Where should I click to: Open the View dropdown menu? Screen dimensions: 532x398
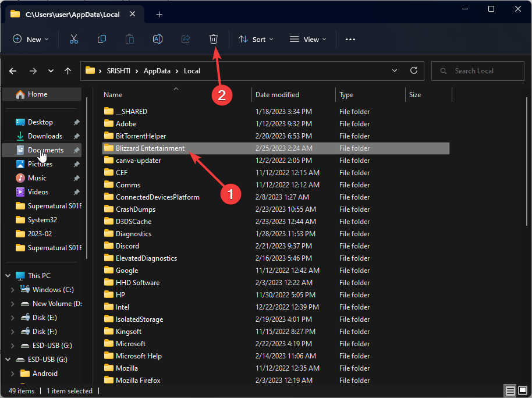[x=308, y=40]
